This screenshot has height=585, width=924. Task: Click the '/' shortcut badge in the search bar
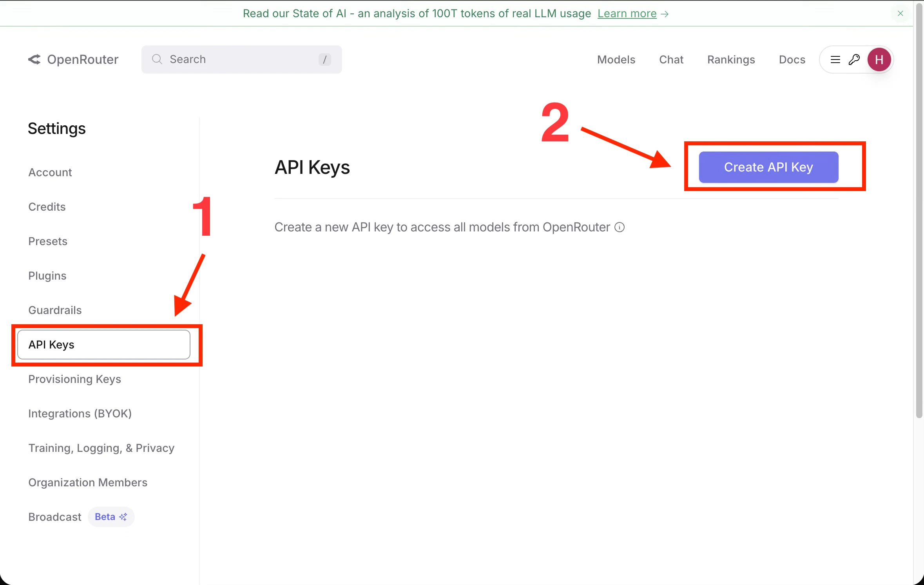point(324,60)
